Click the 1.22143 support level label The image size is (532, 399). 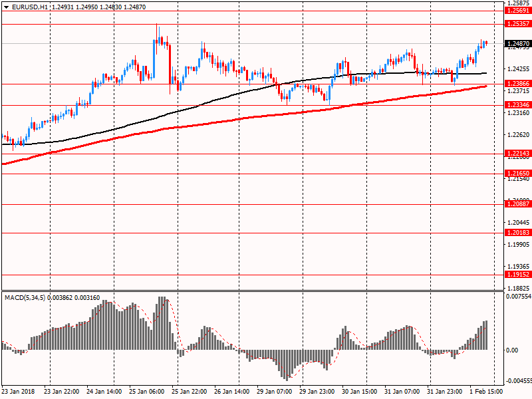click(518, 154)
